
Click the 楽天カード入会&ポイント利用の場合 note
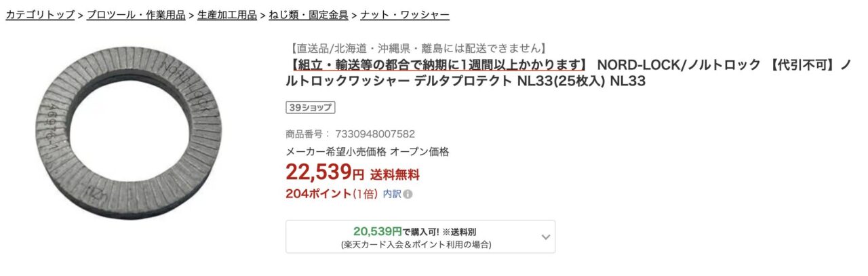[416, 245]
